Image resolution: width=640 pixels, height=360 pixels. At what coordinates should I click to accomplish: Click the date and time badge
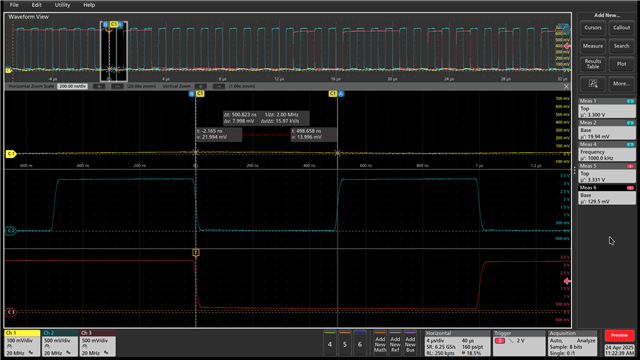619,350
